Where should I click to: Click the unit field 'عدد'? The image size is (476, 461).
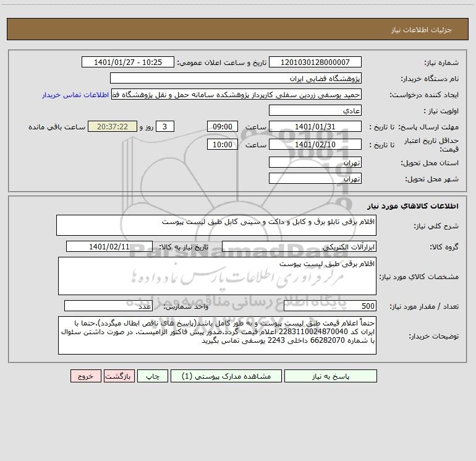tap(108, 306)
